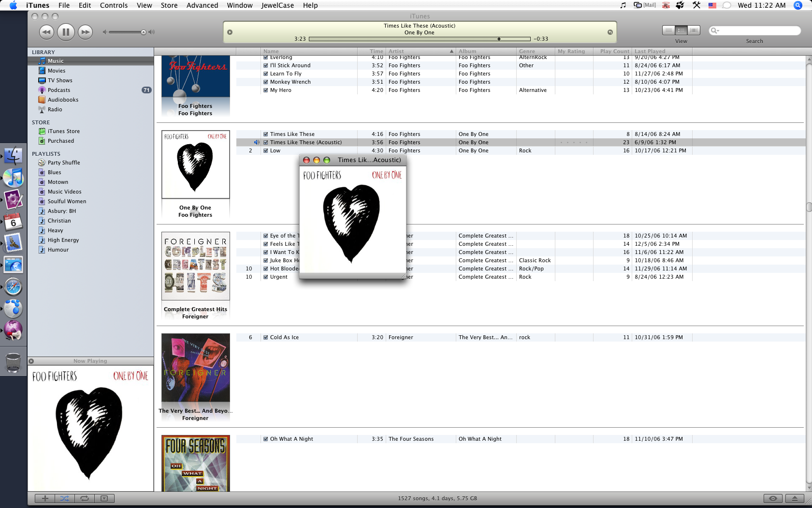This screenshot has height=508, width=812.
Task: Open the Store menu
Action: pos(169,5)
